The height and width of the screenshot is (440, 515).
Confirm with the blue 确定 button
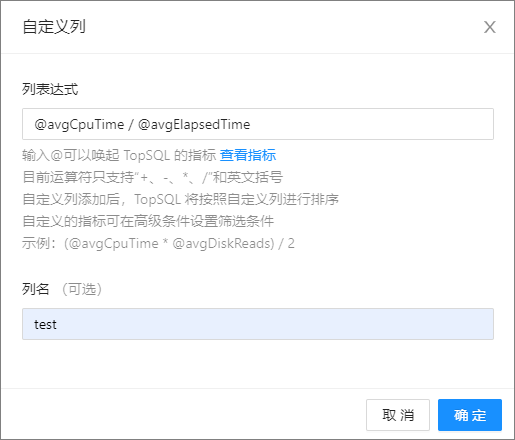(470, 415)
